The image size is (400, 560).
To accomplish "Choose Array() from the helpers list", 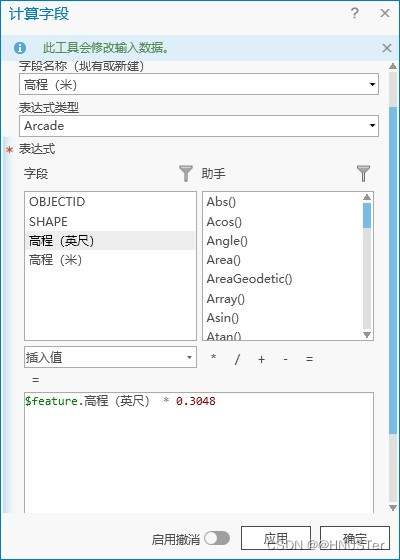I will (225, 299).
